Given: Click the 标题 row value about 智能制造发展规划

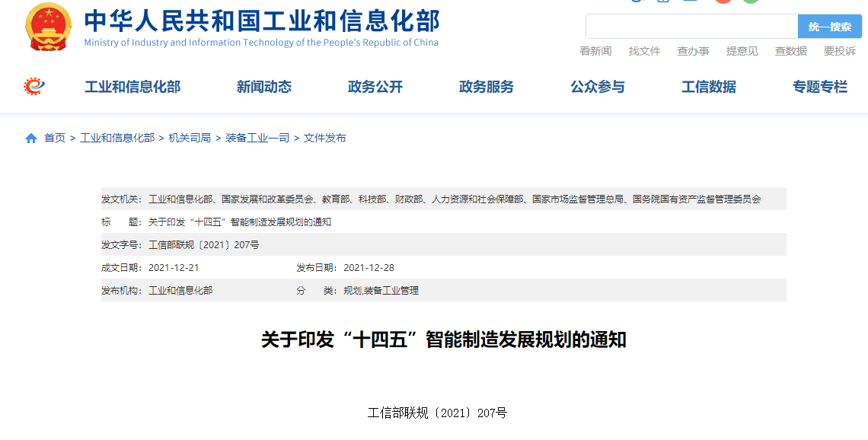Looking at the screenshot, I should coord(240,222).
